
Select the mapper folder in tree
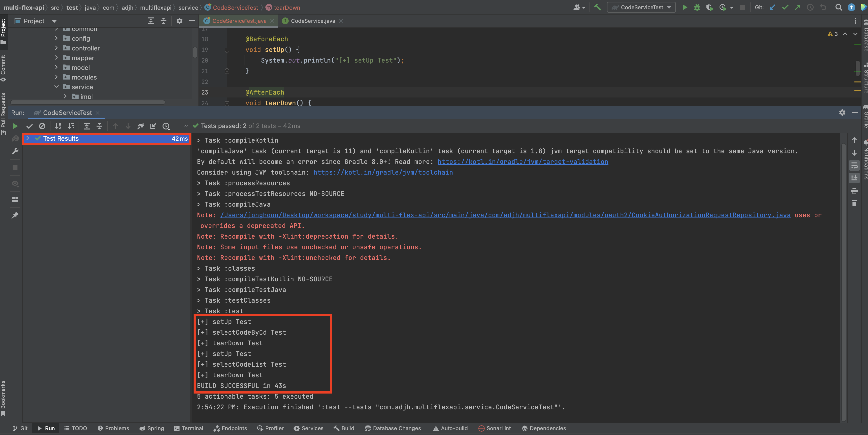[x=82, y=58]
